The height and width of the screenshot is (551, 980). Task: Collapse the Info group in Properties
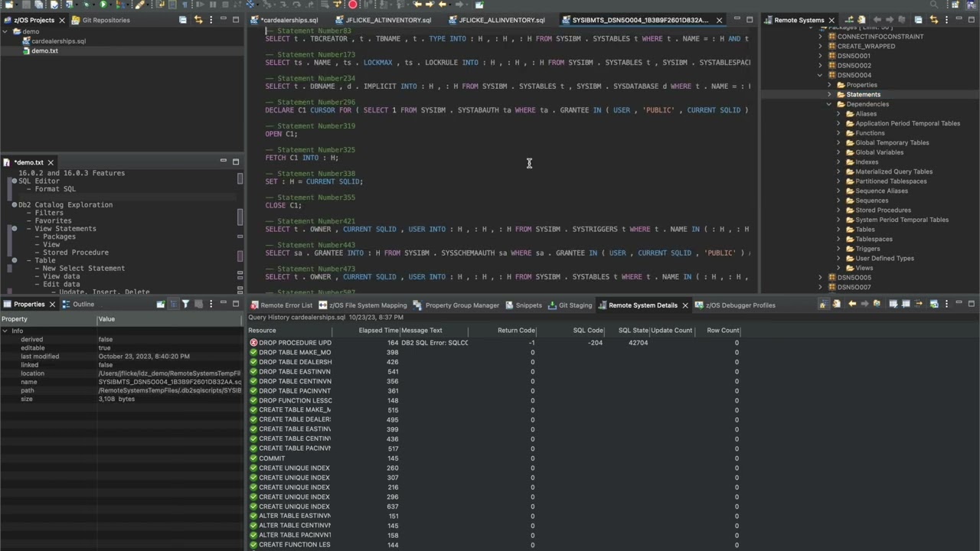(5, 331)
